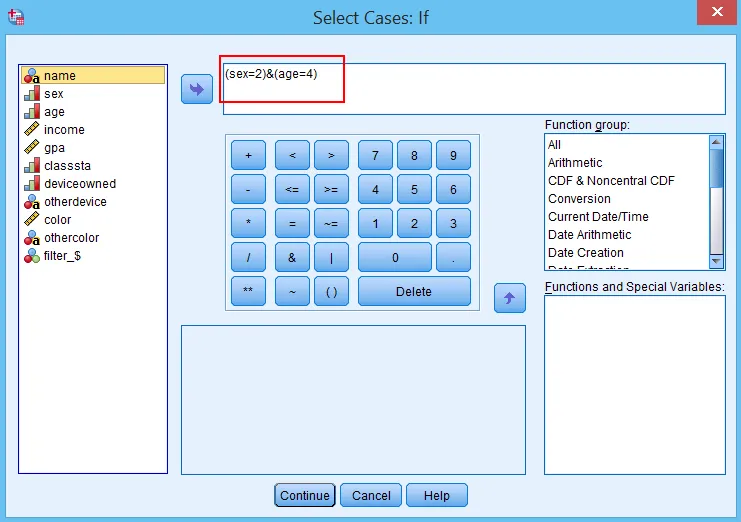Click the Continue button
Image resolution: width=741 pixels, height=522 pixels.
point(305,495)
